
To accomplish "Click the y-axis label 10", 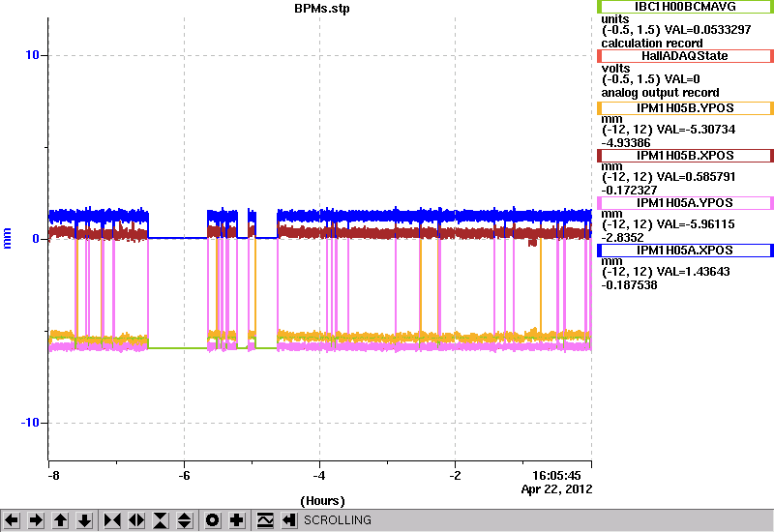I will click(x=32, y=55).
